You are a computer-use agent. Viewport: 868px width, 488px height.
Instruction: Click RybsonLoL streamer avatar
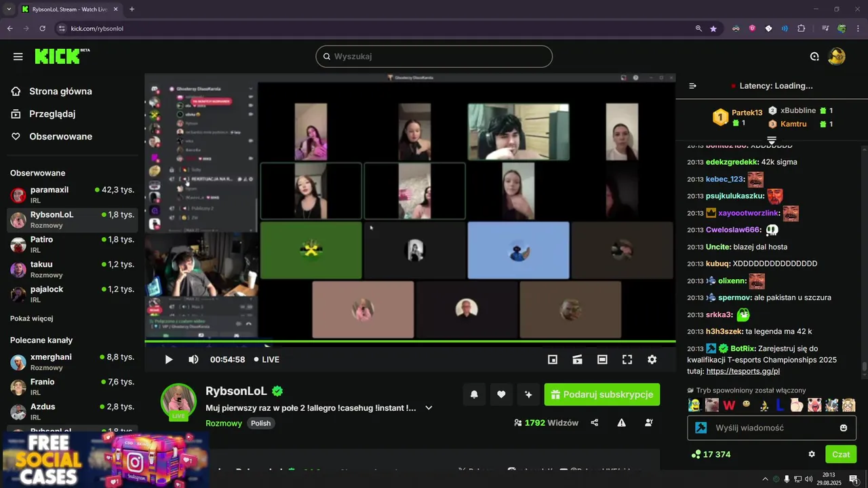(178, 401)
